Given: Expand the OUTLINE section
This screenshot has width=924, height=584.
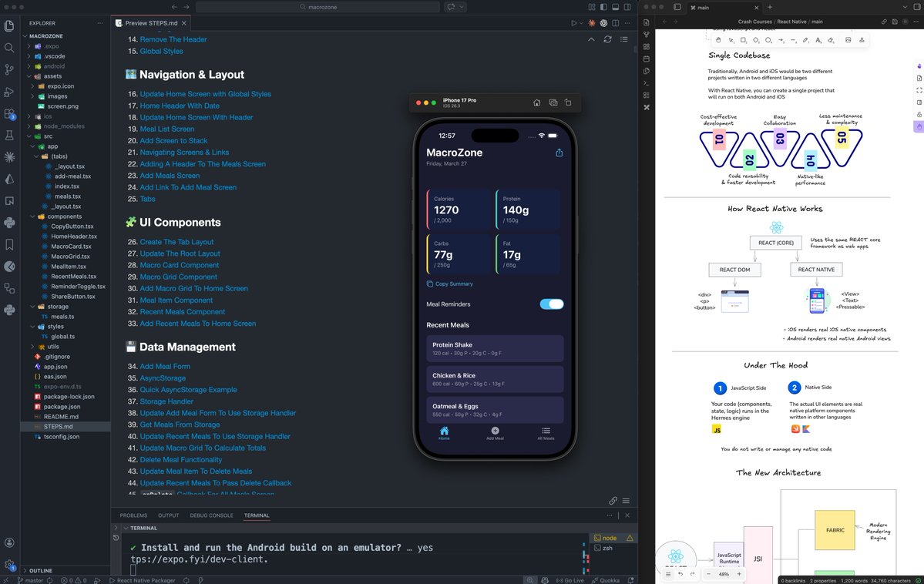Looking at the screenshot, I should [65, 570].
